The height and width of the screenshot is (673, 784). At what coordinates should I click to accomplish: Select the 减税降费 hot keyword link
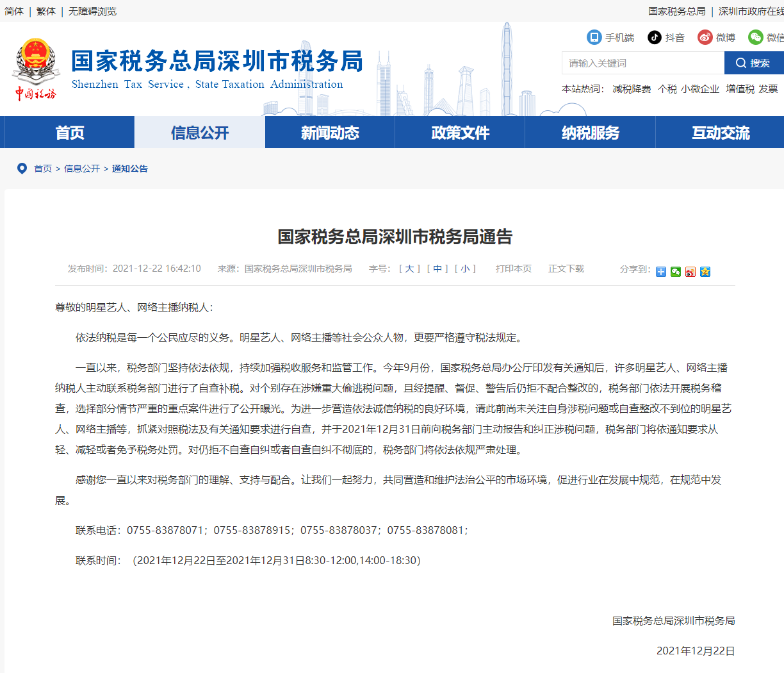[x=631, y=89]
